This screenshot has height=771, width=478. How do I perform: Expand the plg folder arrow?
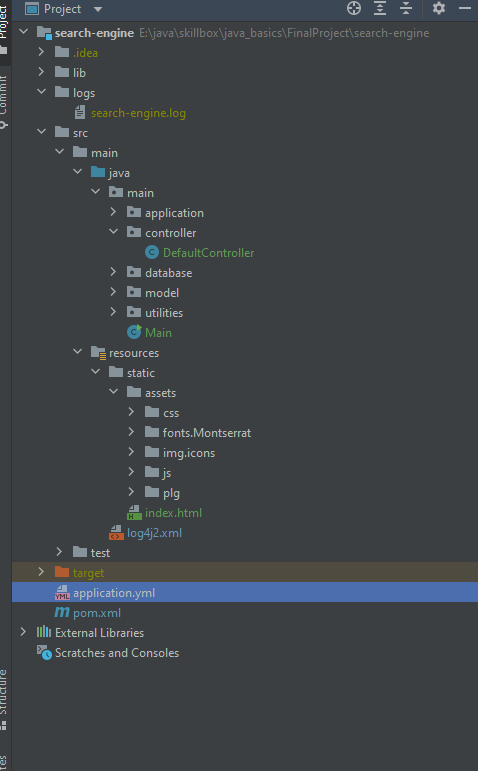(131, 492)
